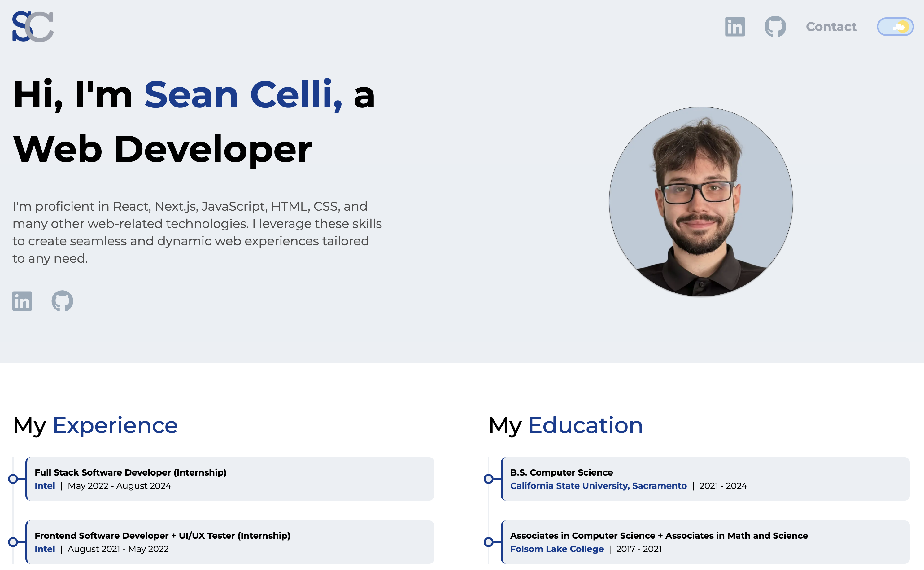The height and width of the screenshot is (570, 924).
Task: Open LinkedIn icon in the top navigation
Action: coord(735,27)
